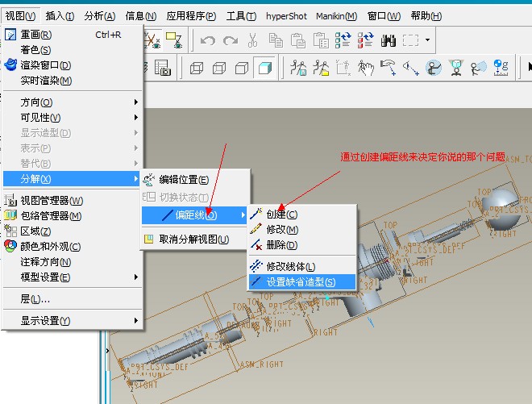
Task: Click the second manikin posture icon
Action: tap(321, 67)
